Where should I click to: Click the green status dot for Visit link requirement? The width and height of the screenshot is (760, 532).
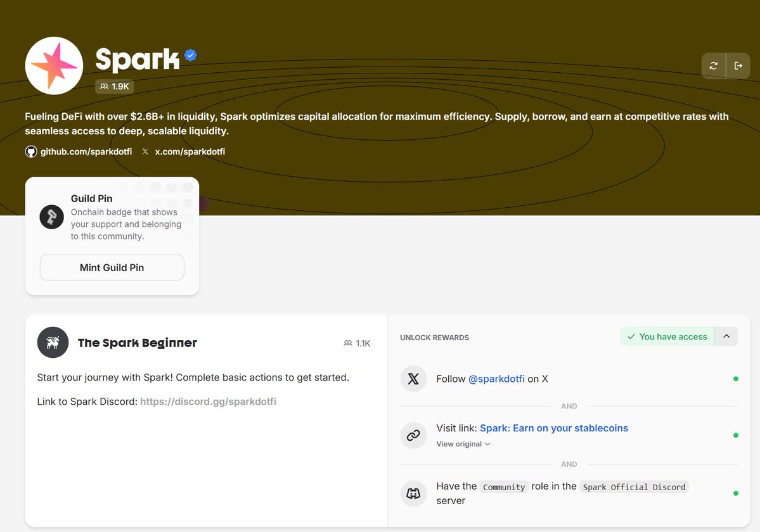click(736, 435)
